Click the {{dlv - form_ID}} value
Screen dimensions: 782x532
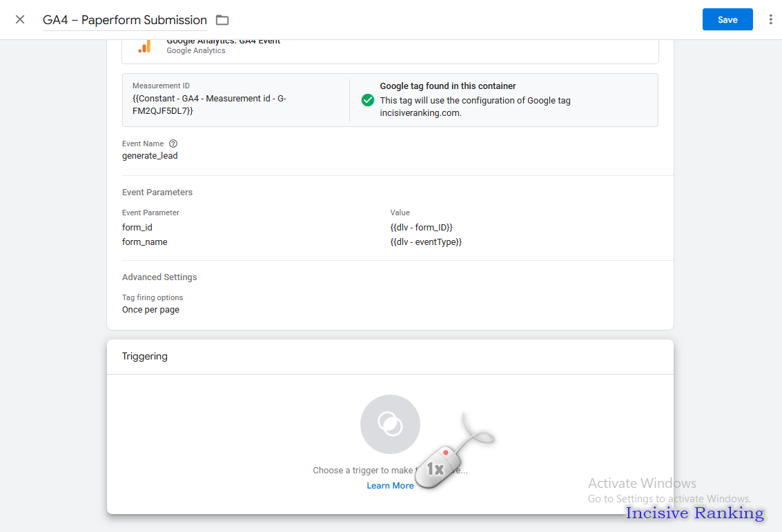(422, 227)
